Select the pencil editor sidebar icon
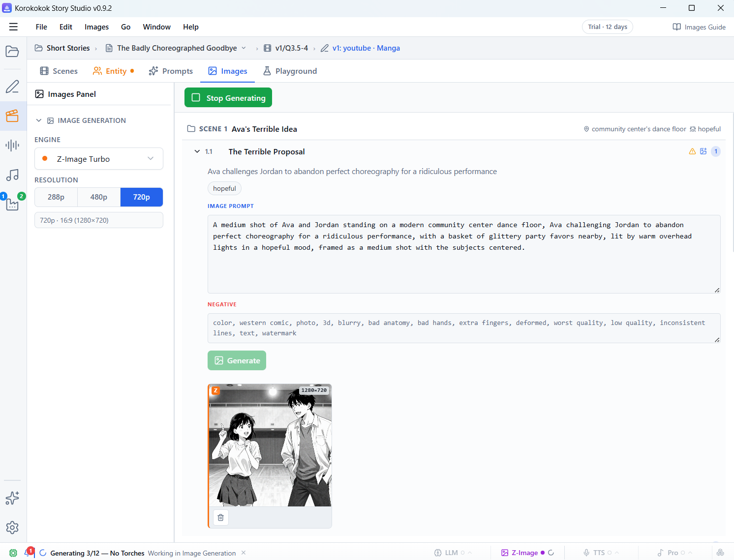The image size is (734, 560). pyautogui.click(x=12, y=87)
